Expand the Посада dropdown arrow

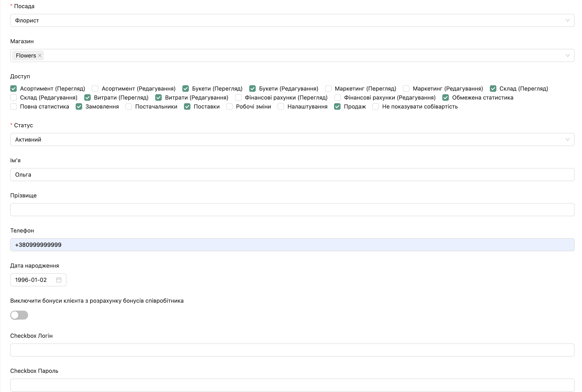coord(568,21)
